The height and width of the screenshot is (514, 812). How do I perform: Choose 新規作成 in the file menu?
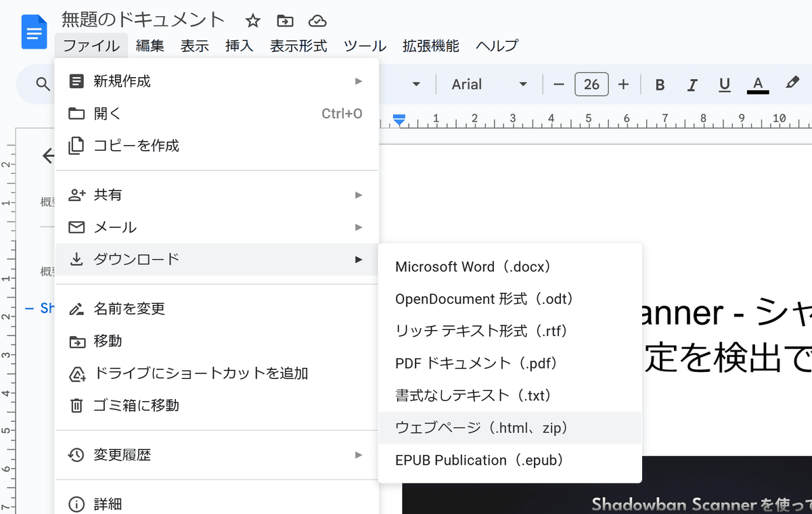pyautogui.click(x=217, y=81)
